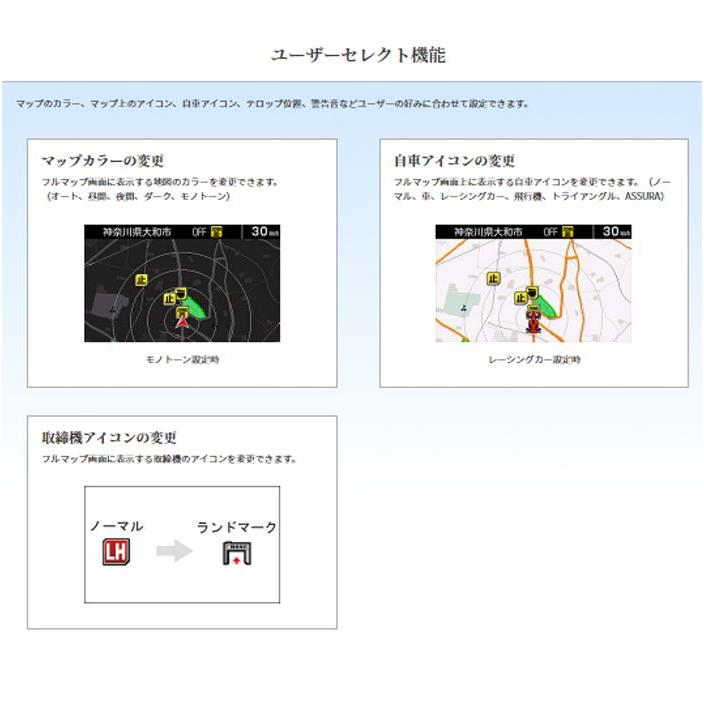Click the ユーザーセレクト機能 page title

[358, 55]
